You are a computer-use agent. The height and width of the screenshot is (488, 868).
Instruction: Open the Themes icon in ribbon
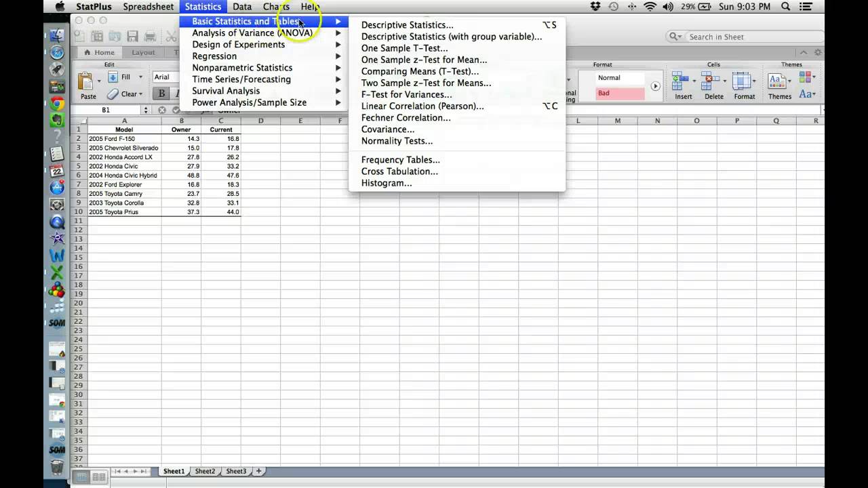pyautogui.click(x=778, y=81)
